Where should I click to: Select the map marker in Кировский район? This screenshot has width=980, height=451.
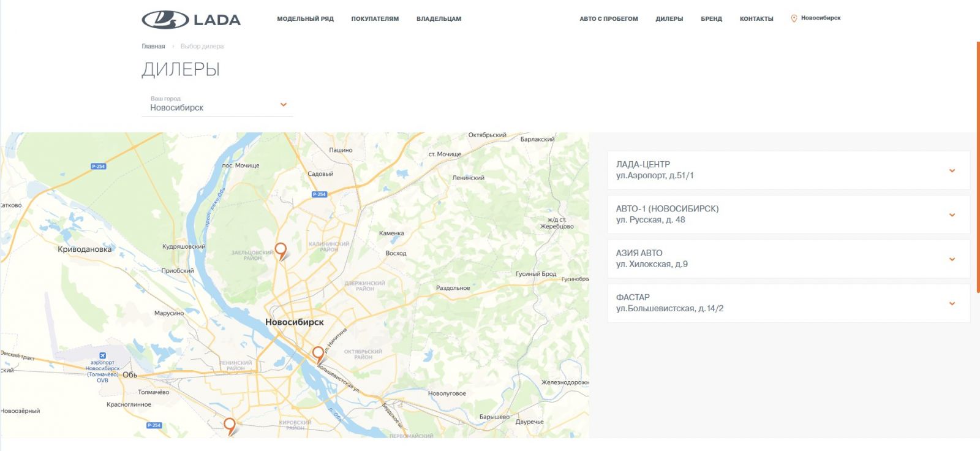(230, 425)
